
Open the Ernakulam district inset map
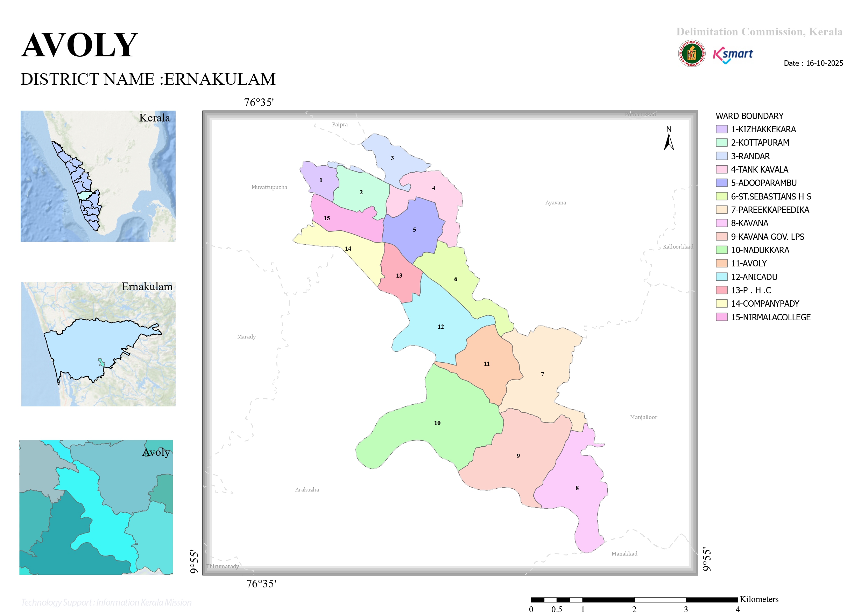point(98,344)
